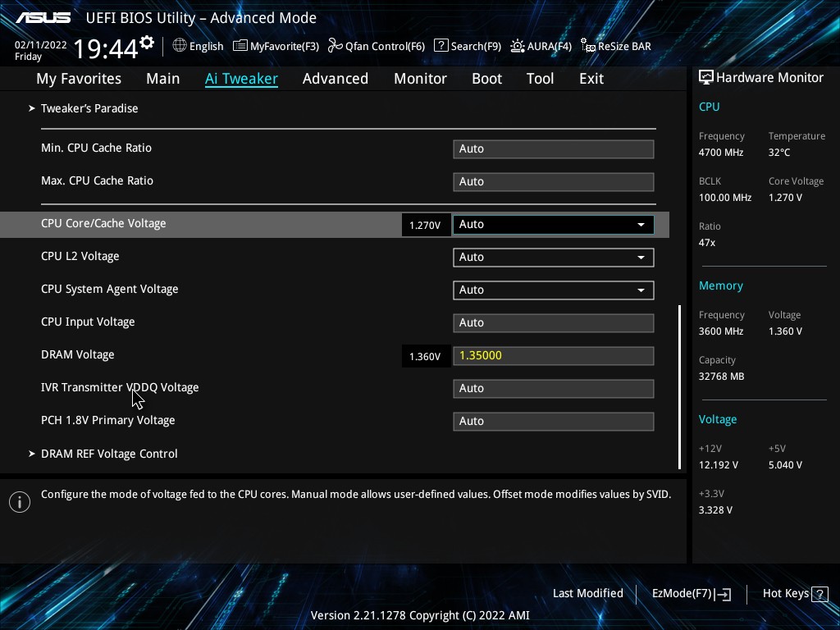
Task: Click the Search(F9) question mark icon
Action: 441,46
